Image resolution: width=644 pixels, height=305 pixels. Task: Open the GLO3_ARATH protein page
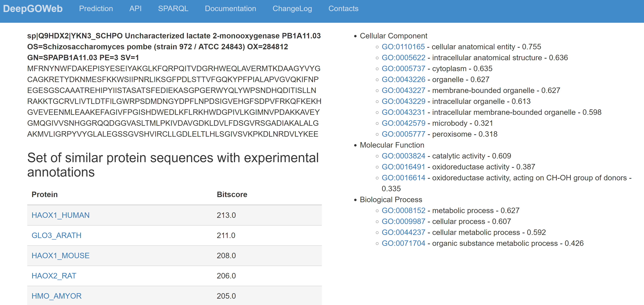(x=57, y=235)
